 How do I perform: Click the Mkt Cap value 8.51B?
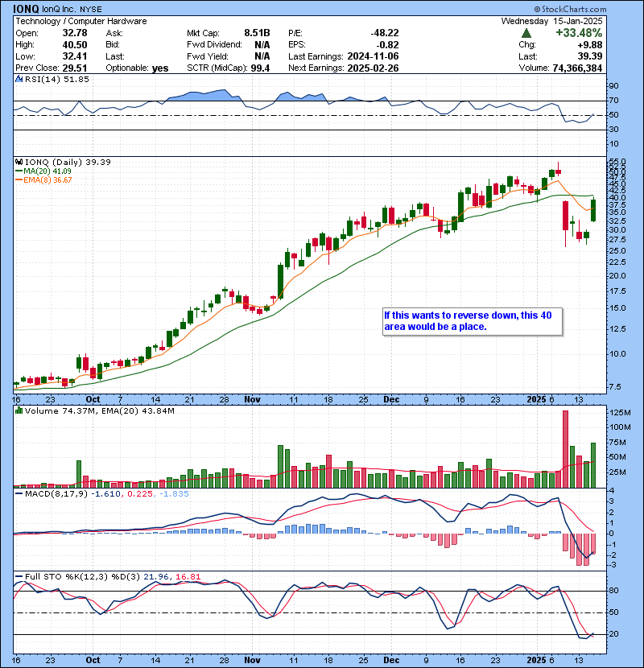257,33
